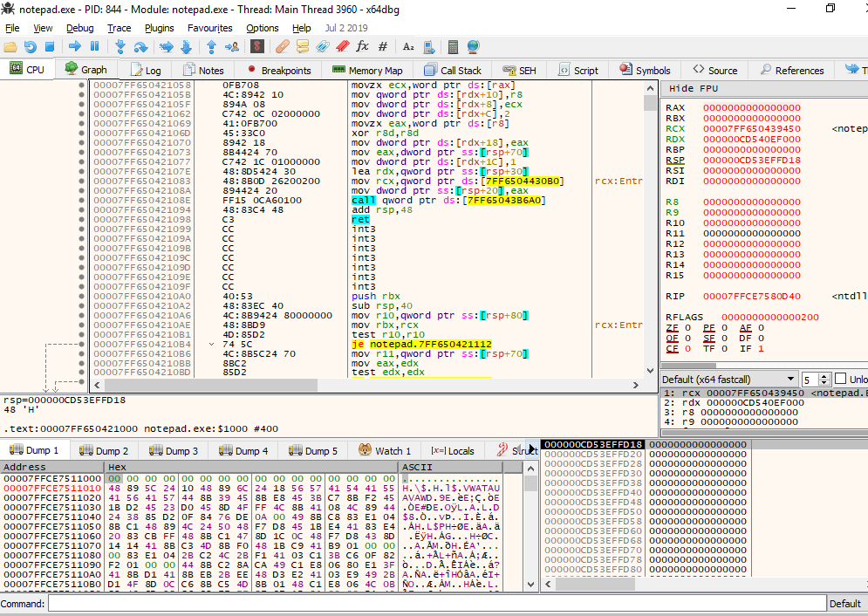868x616 pixels.
Task: Pause execution with the pause icon
Action: pos(95,46)
